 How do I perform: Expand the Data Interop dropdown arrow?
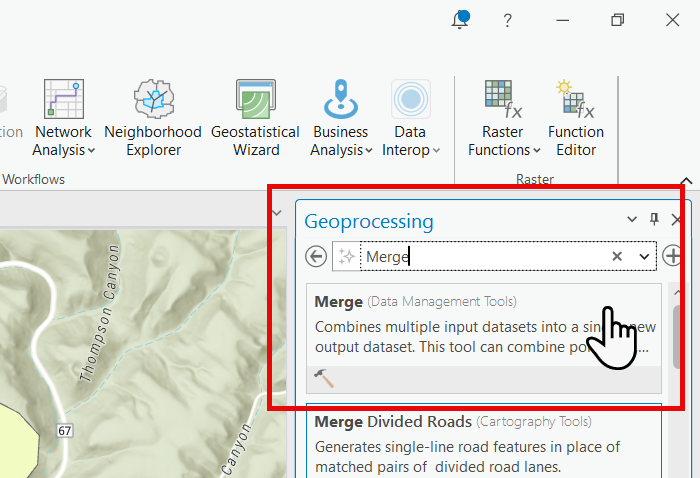(436, 151)
